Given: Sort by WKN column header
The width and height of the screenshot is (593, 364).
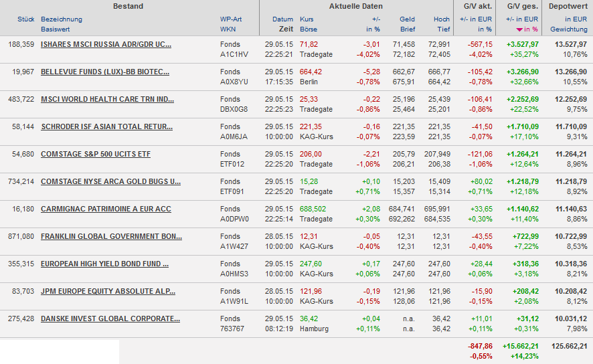Looking at the screenshot, I should [x=228, y=29].
